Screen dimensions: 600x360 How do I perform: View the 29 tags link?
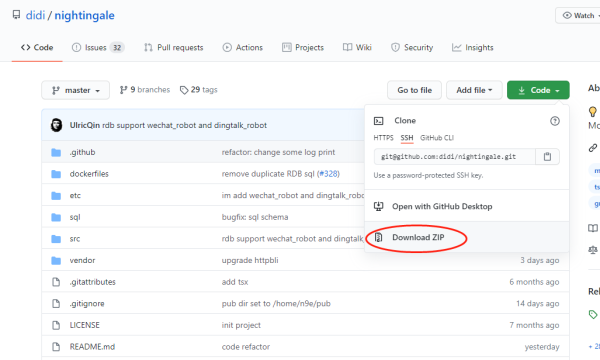click(x=199, y=90)
